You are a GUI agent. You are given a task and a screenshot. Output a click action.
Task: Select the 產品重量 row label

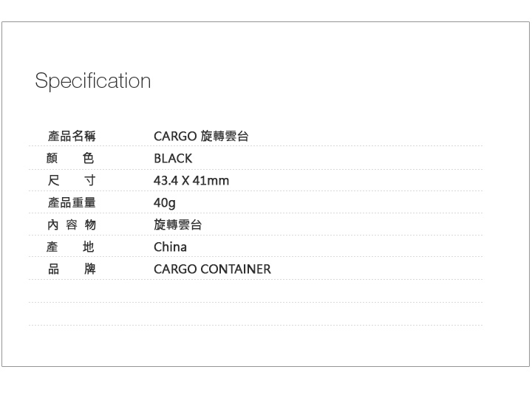72,202
